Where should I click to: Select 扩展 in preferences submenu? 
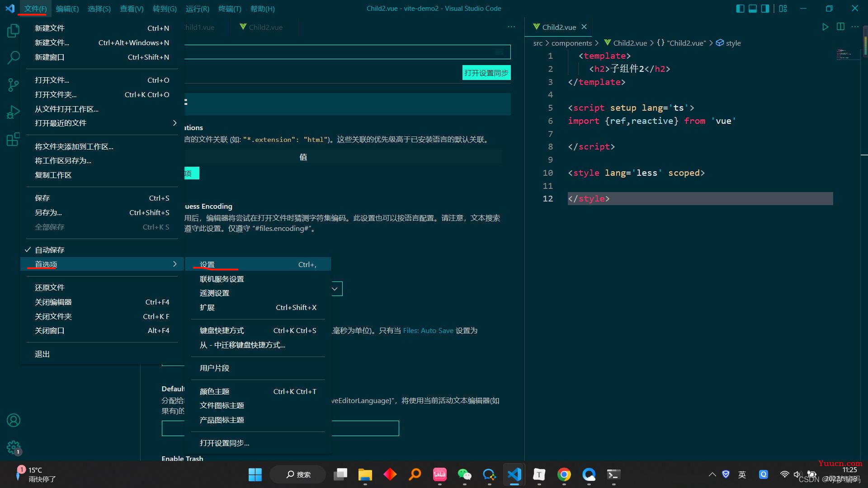[x=258, y=307]
